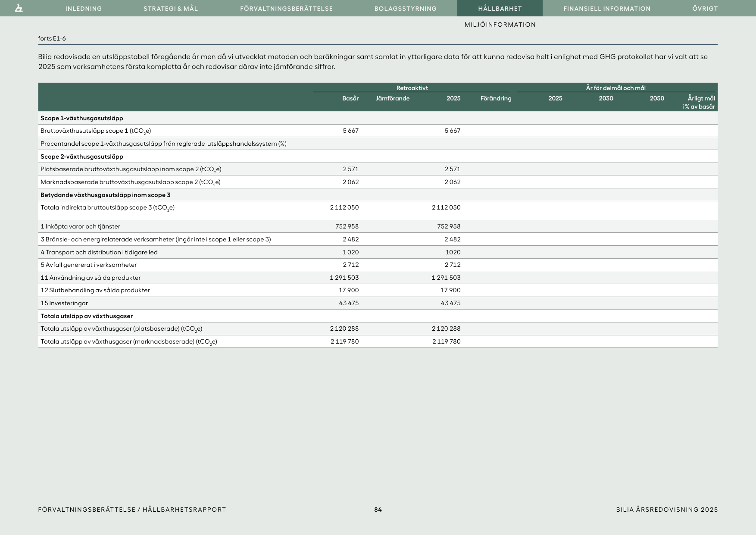This screenshot has width=756, height=535.
Task: Click the 2030 target column header
Action: coord(606,98)
